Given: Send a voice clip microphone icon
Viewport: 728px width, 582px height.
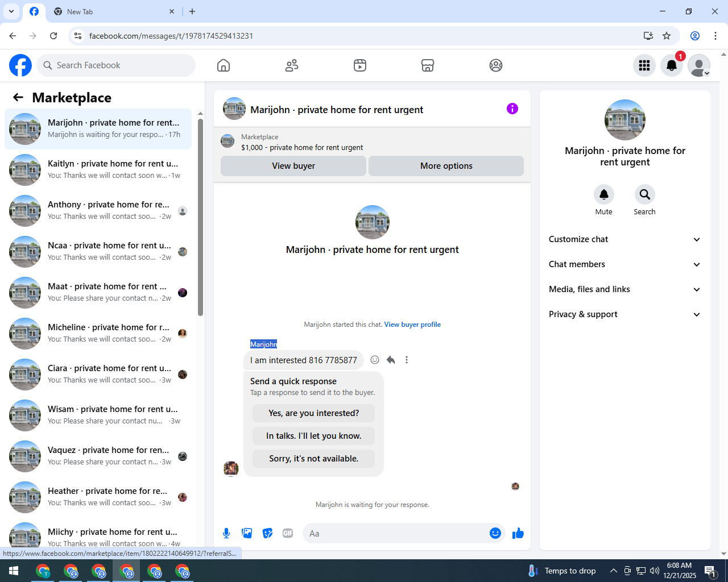Looking at the screenshot, I should click(226, 533).
